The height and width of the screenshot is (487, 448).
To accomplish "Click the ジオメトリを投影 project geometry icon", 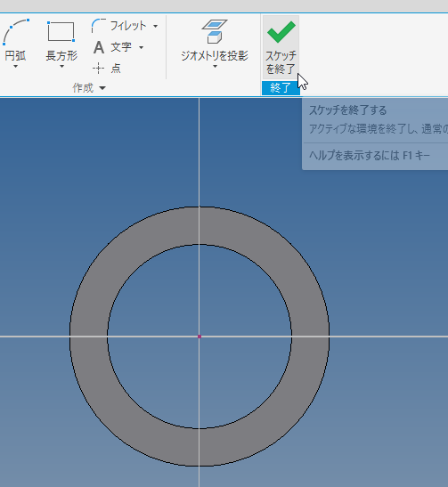I will (x=215, y=31).
